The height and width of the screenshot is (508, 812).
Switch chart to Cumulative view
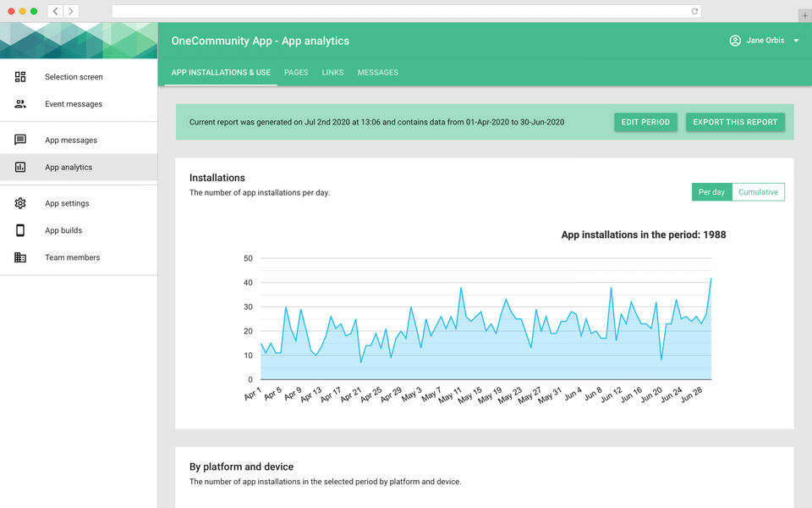coord(758,192)
